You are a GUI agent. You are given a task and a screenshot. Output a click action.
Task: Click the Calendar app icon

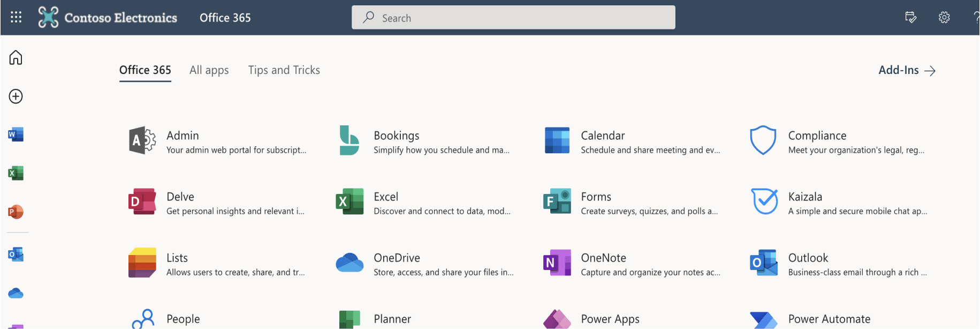click(557, 140)
